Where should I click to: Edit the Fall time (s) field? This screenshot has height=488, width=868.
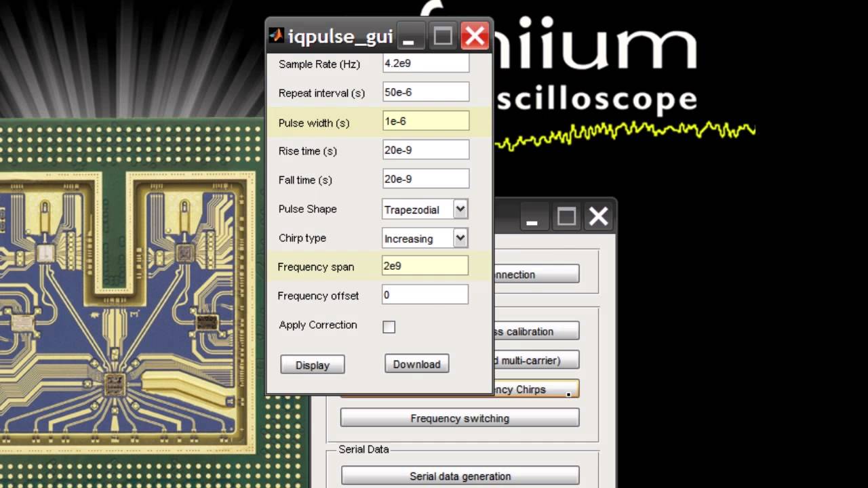tap(426, 179)
